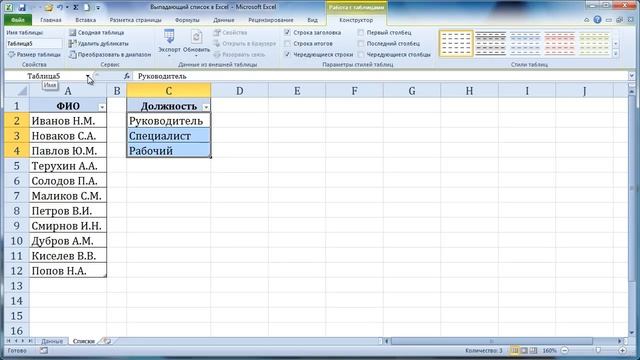
Task: Click the Open folder icon in quick access toolbar
Action: [x=49, y=7]
